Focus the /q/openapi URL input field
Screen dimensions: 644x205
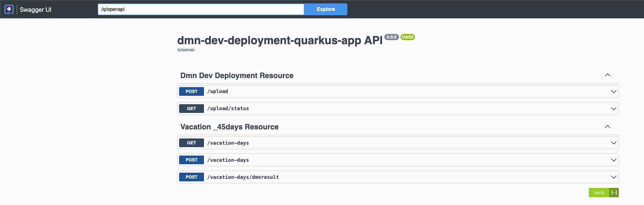click(x=201, y=9)
